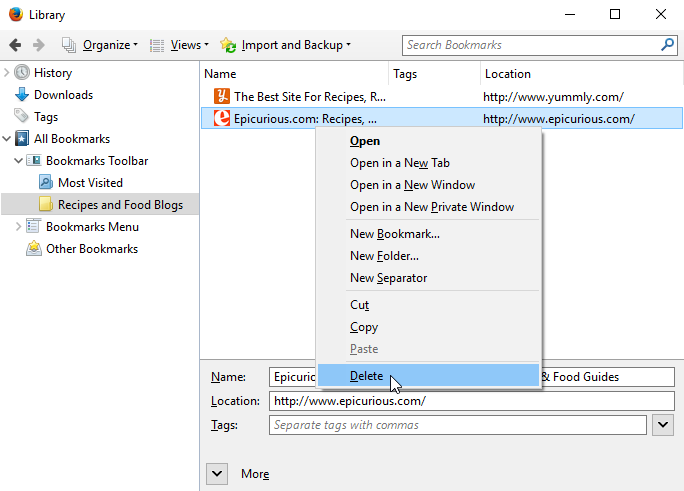
Task: Click in the Search Bookmarks field
Action: [x=530, y=45]
